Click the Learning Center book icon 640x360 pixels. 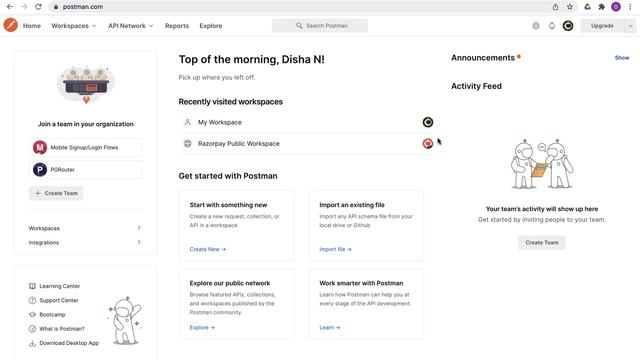[x=32, y=286]
